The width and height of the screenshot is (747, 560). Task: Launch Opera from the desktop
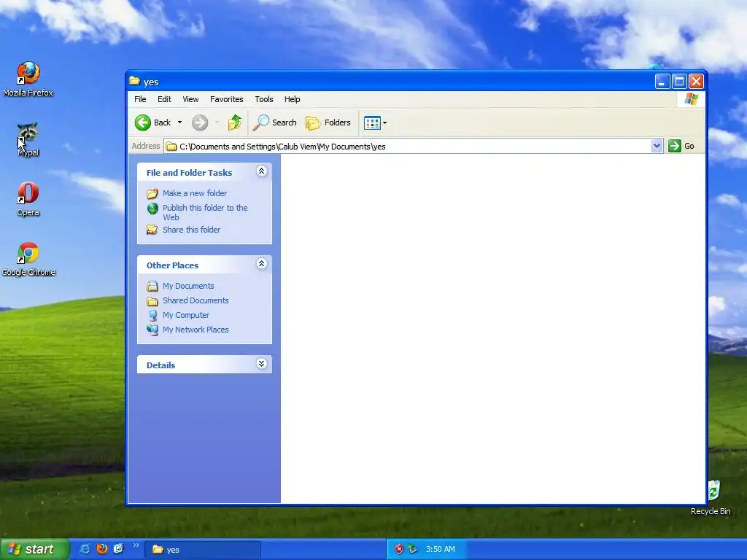28,199
